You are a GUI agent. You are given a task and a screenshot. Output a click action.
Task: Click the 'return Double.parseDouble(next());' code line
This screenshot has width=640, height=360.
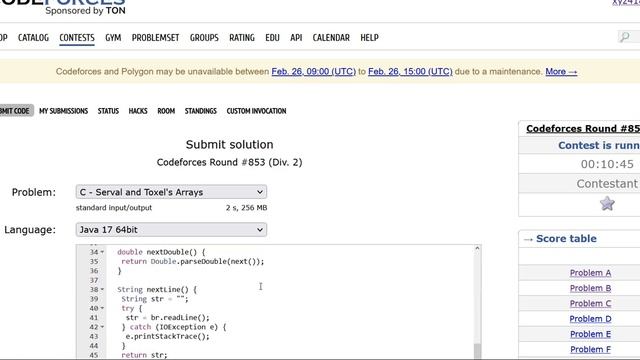(x=193, y=262)
